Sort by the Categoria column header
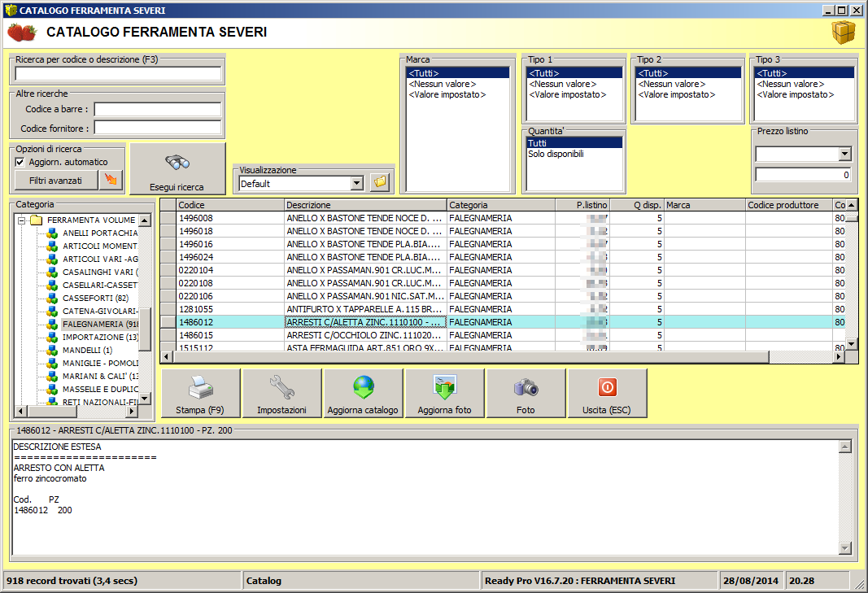This screenshot has height=593, width=868. coord(501,205)
